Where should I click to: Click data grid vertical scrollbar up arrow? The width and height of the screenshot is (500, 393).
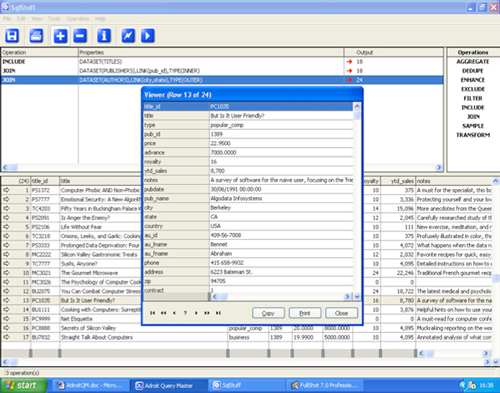[496, 181]
